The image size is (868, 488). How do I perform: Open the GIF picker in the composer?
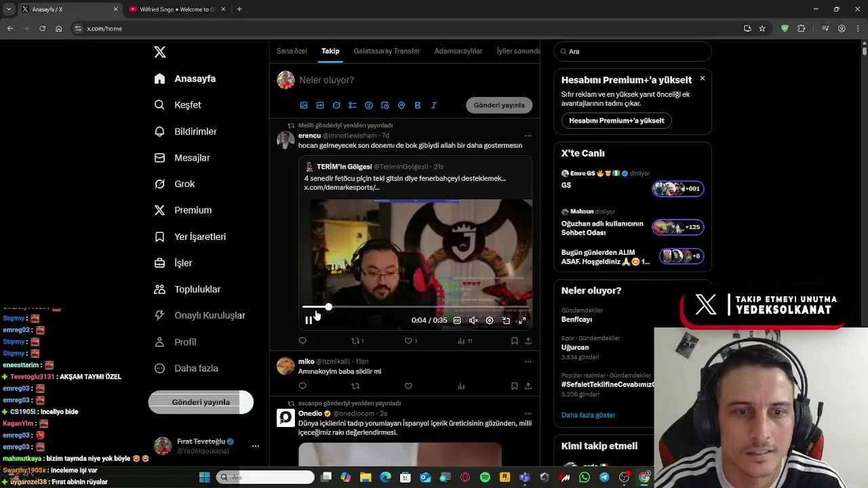(320, 105)
